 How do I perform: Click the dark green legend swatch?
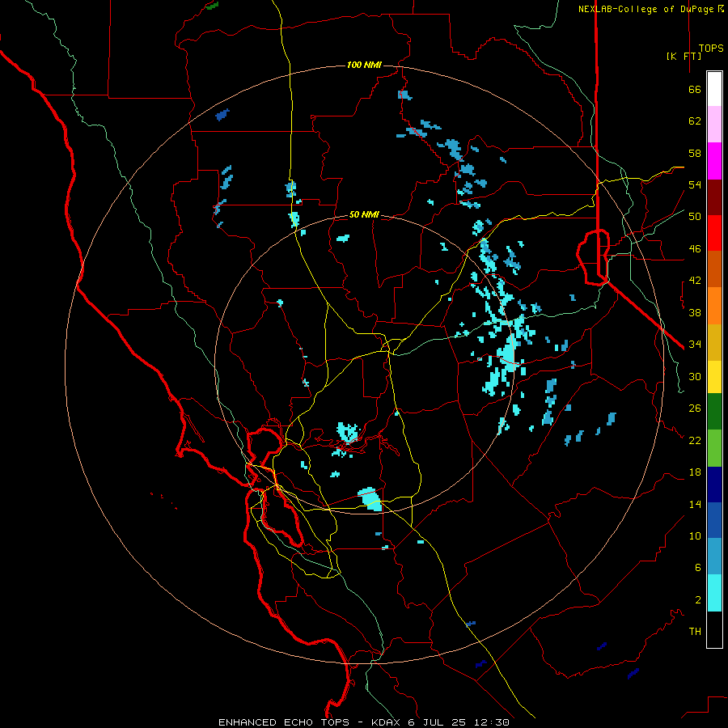[714, 412]
